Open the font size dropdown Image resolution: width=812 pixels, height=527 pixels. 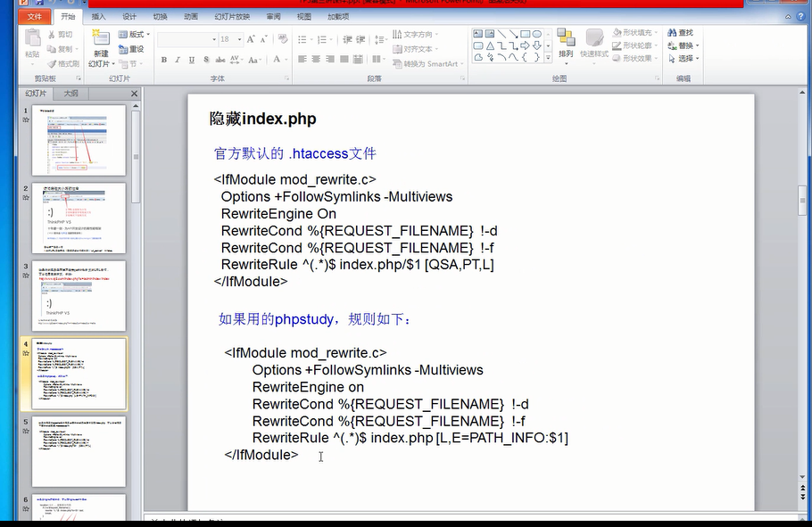coord(238,39)
